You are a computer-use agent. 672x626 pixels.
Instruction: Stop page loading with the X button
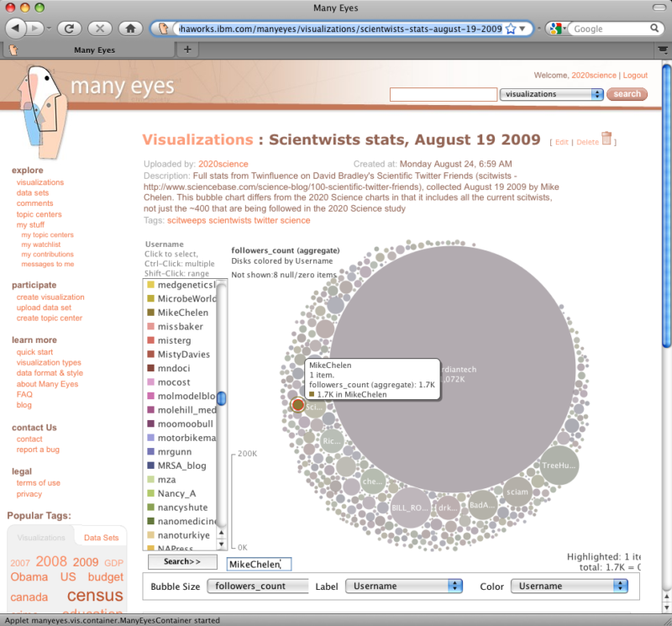point(100,29)
